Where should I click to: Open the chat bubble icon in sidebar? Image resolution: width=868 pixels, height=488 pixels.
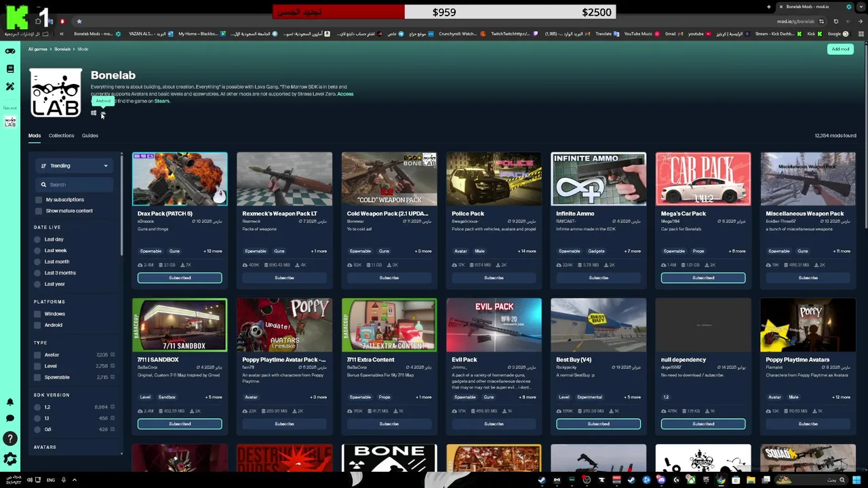10,419
